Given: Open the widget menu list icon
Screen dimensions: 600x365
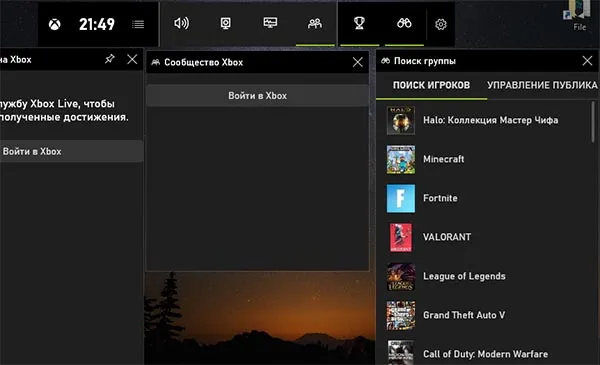Looking at the screenshot, I should click(138, 24).
